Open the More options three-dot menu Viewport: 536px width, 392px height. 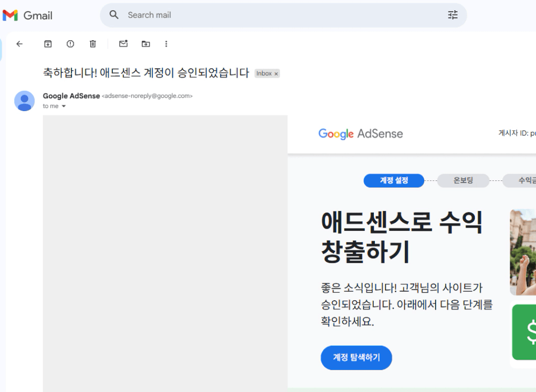(166, 44)
